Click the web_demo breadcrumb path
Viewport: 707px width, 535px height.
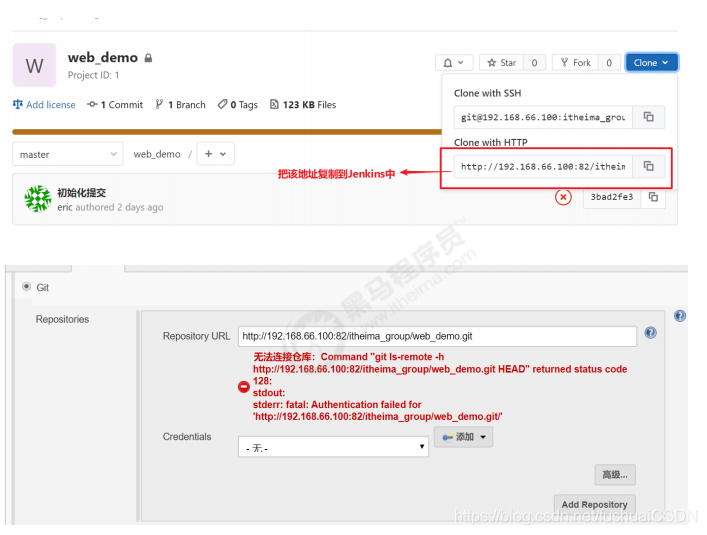pos(157,154)
